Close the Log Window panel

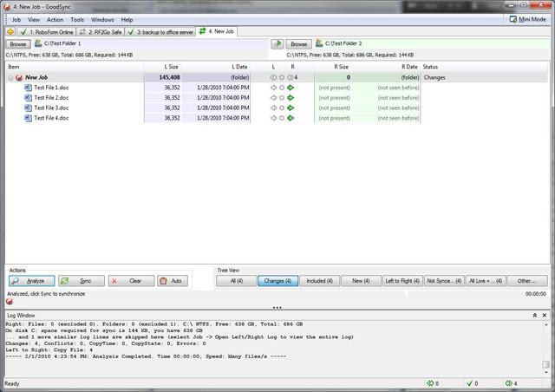click(x=545, y=315)
